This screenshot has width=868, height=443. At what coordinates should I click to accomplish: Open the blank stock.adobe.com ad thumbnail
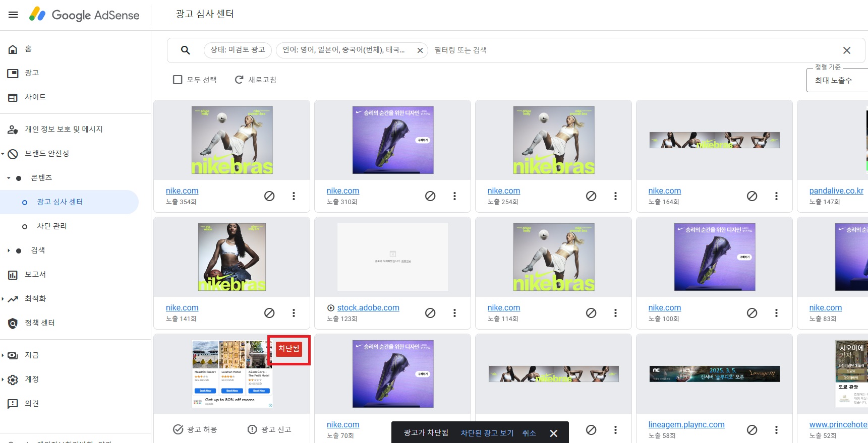[392, 257]
